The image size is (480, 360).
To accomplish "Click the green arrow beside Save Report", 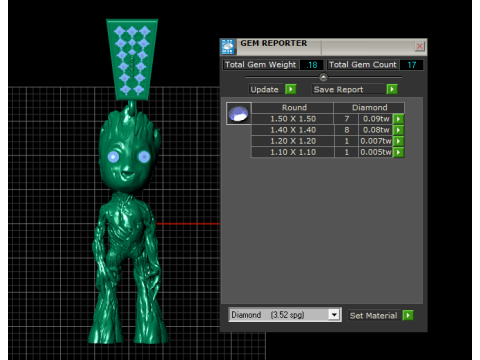I will coord(392,89).
